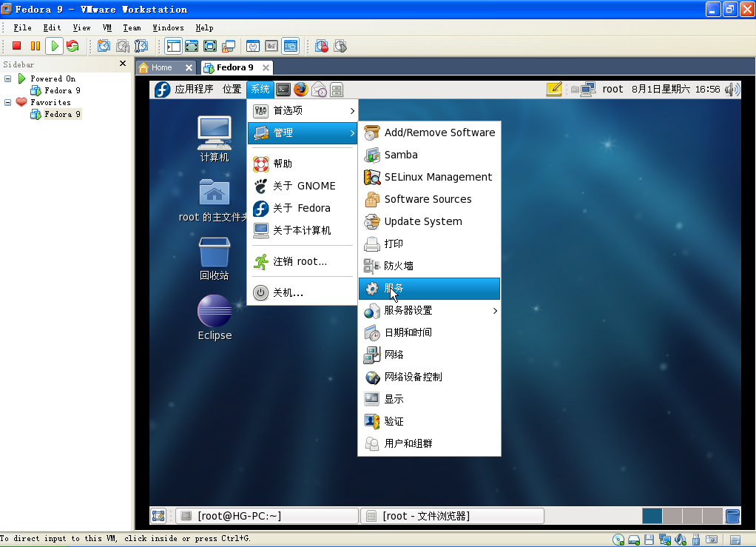Screen dimensions: 756x547
Task: Open the View menu
Action: (x=81, y=27)
